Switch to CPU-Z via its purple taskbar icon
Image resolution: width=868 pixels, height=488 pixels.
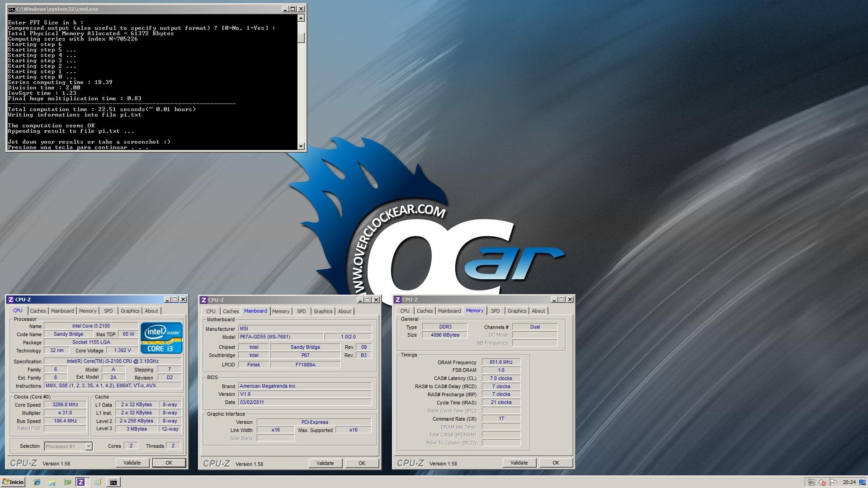(80, 482)
